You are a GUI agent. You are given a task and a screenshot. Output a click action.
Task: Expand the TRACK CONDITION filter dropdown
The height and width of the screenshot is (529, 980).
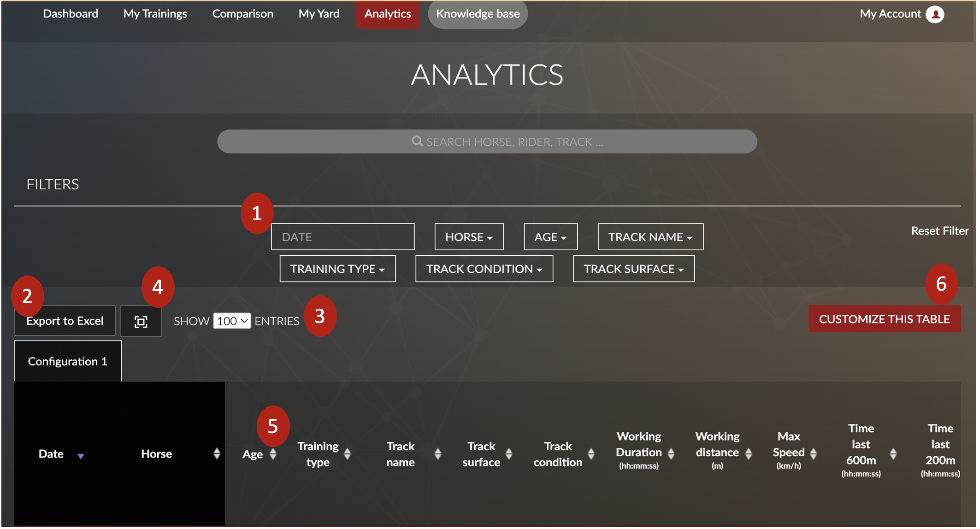[x=484, y=269]
